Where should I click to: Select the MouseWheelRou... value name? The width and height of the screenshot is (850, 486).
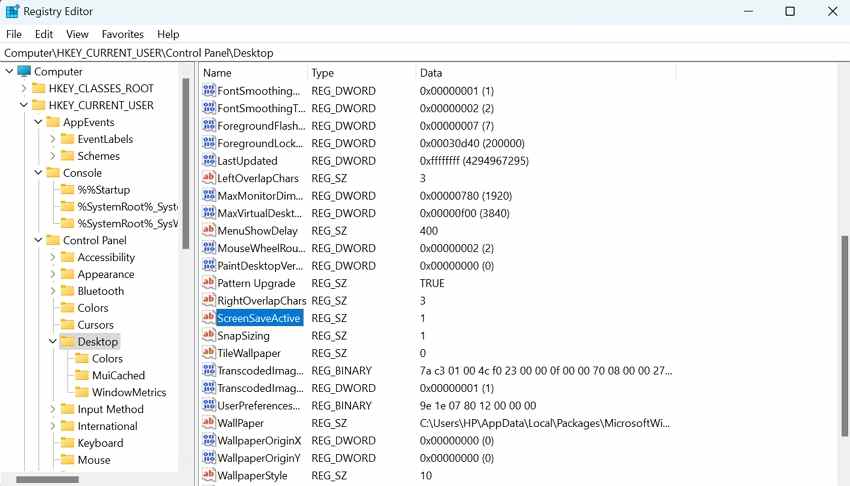[261, 248]
